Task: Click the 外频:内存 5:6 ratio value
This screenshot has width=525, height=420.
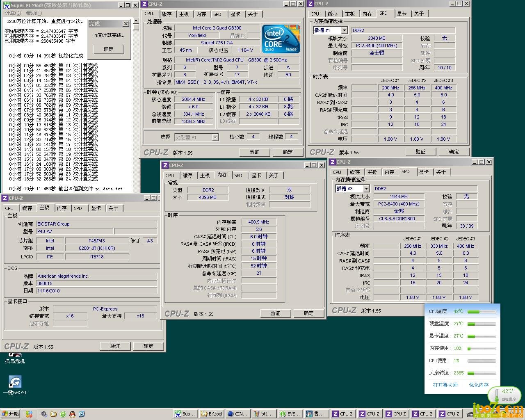Action: [259, 229]
